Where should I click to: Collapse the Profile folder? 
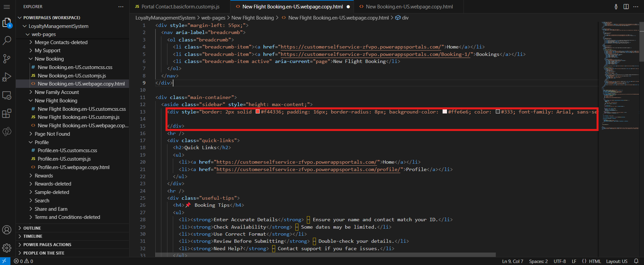point(41,142)
